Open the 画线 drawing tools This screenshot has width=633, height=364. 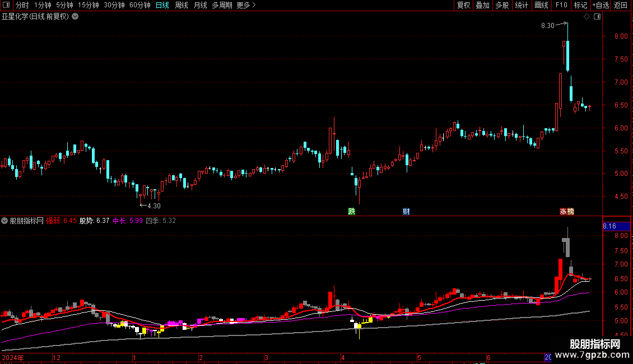(x=541, y=5)
